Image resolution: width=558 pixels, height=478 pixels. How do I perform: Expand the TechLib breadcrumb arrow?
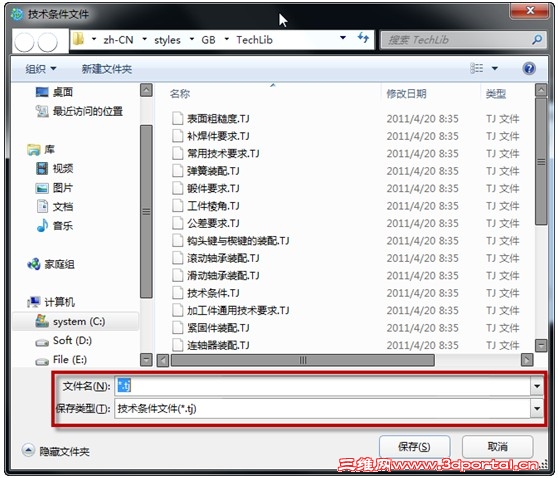tap(227, 39)
